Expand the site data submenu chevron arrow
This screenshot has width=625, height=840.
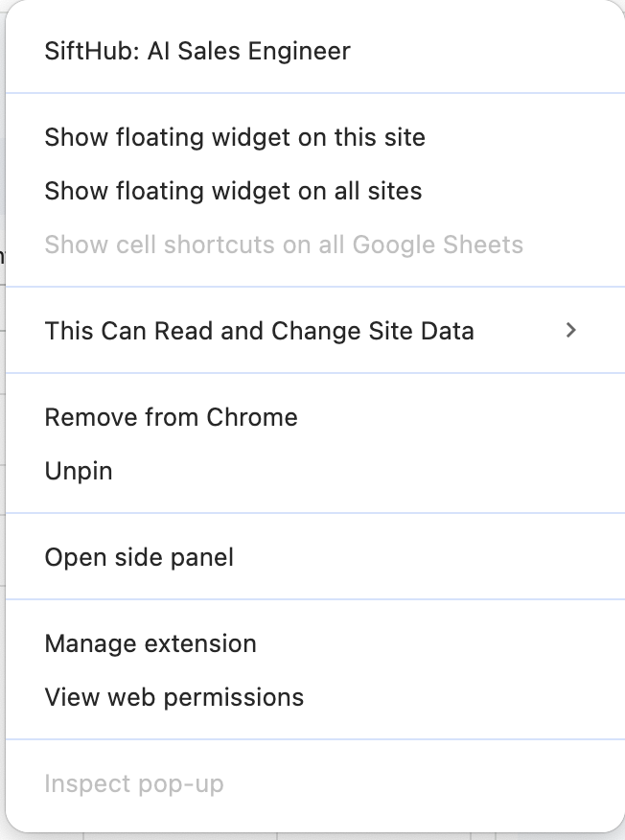coord(571,331)
